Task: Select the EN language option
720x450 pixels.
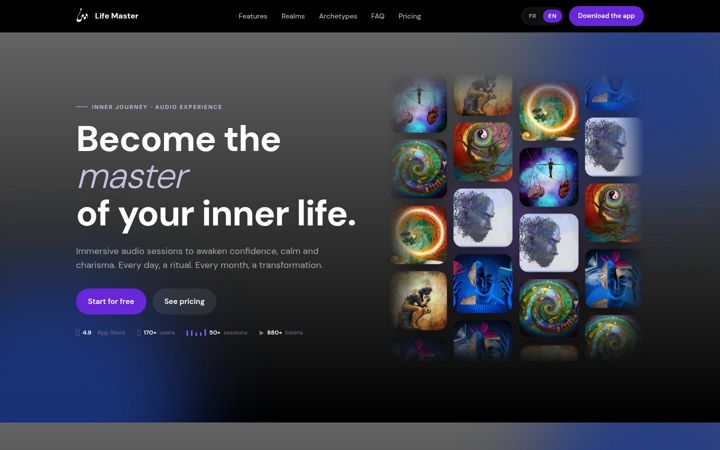Action: [552, 16]
